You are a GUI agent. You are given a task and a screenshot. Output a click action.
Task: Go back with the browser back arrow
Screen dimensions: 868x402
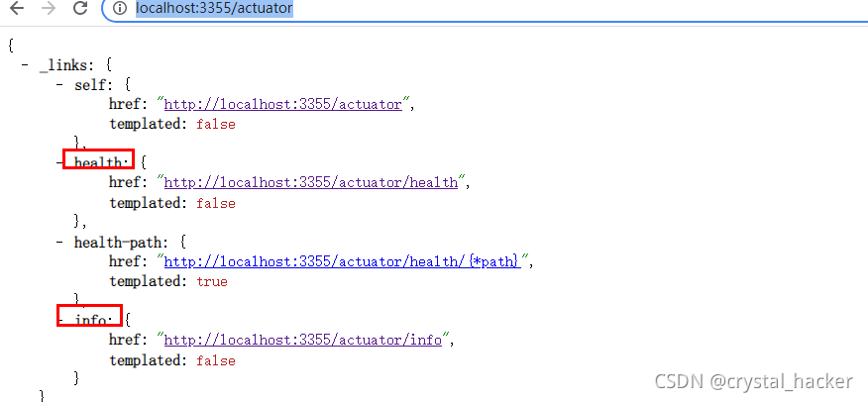pyautogui.click(x=17, y=8)
